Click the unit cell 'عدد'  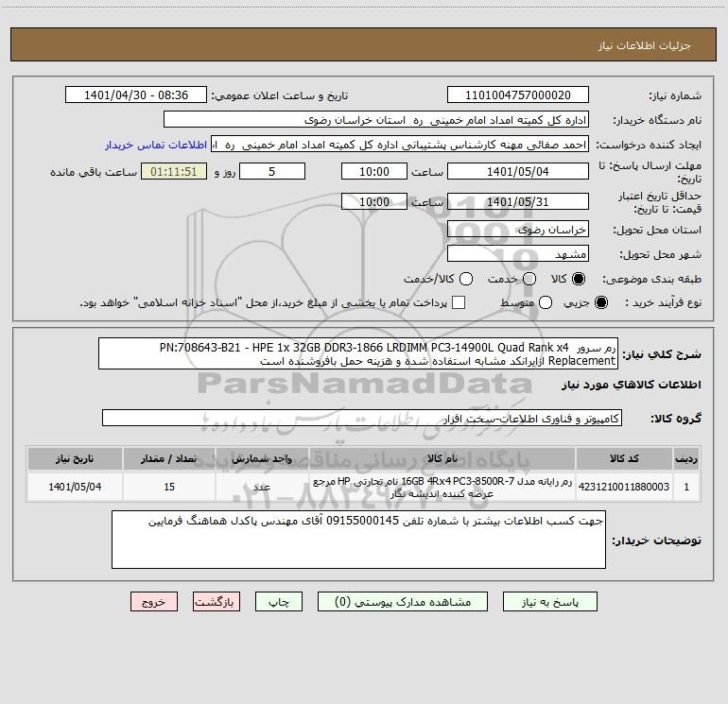click(x=262, y=487)
